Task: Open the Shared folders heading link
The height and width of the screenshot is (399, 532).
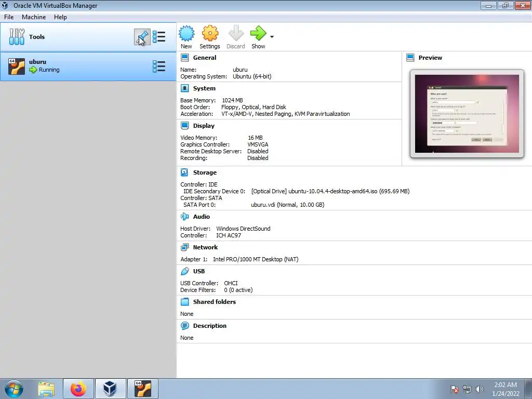Action: point(215,302)
